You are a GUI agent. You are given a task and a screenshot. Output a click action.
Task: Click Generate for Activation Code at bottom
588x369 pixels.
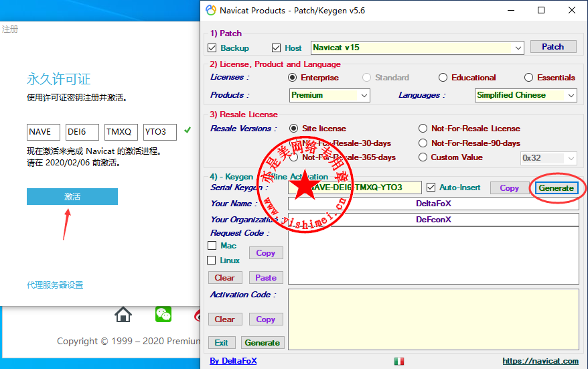point(263,343)
